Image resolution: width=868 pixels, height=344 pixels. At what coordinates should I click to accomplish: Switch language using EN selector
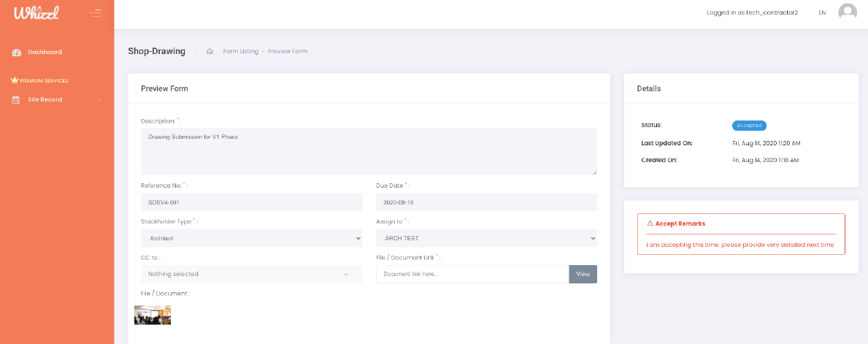tap(822, 13)
